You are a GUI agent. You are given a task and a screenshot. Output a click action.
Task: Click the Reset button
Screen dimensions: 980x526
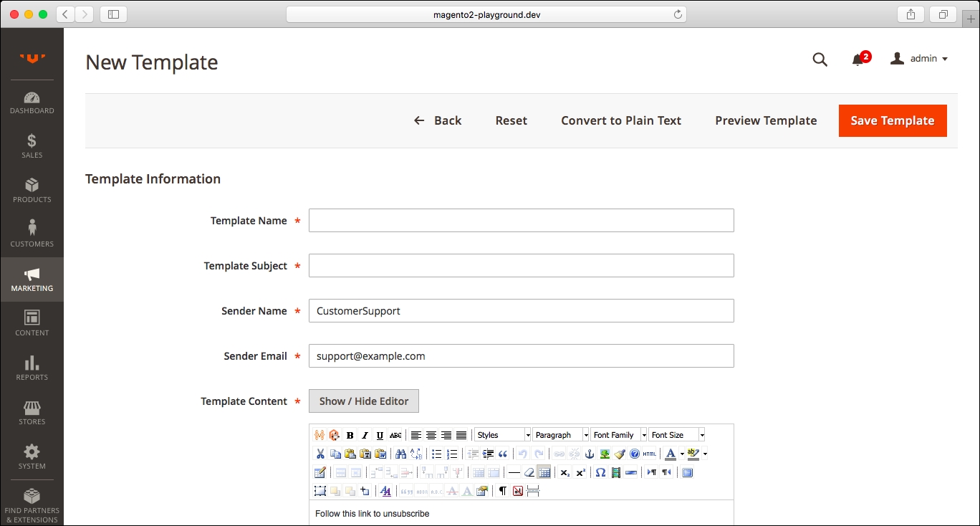coord(511,120)
